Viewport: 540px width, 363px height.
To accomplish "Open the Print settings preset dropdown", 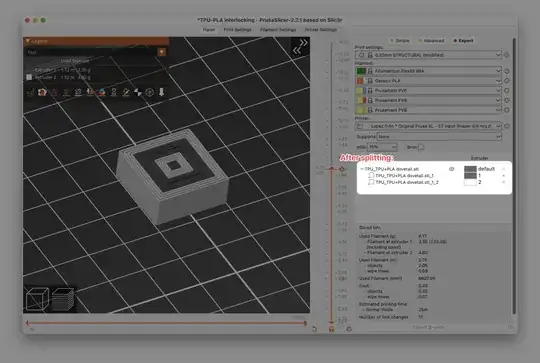I will tap(428, 55).
